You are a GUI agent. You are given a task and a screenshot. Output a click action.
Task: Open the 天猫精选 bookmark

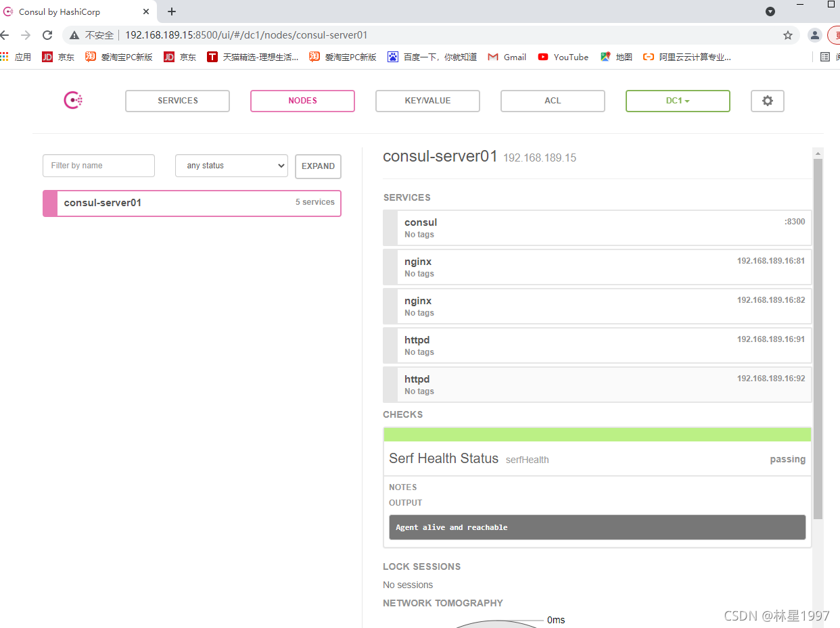252,57
